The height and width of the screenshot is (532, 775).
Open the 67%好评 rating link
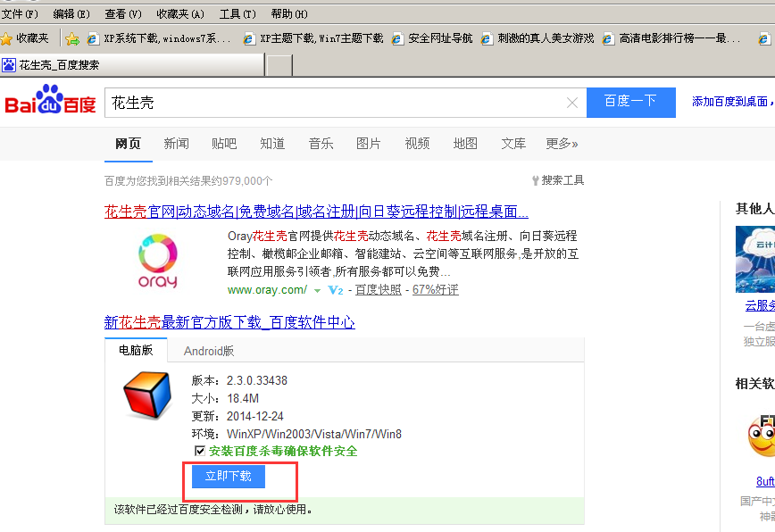tap(436, 290)
